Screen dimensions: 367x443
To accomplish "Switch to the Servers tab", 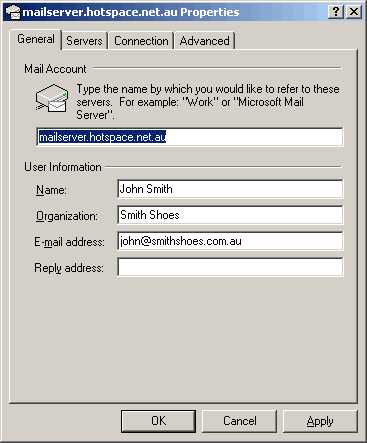I will (x=84, y=41).
